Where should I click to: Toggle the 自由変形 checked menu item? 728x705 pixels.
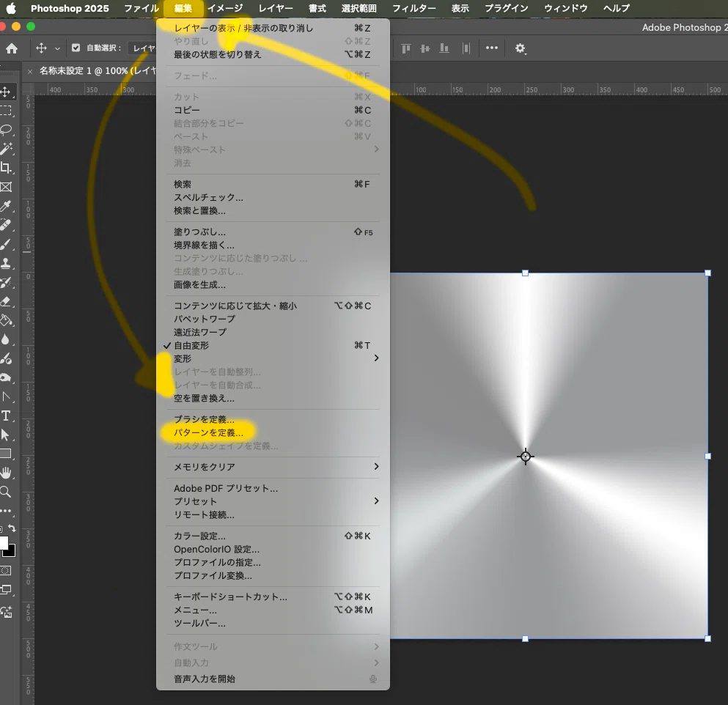pos(273,345)
